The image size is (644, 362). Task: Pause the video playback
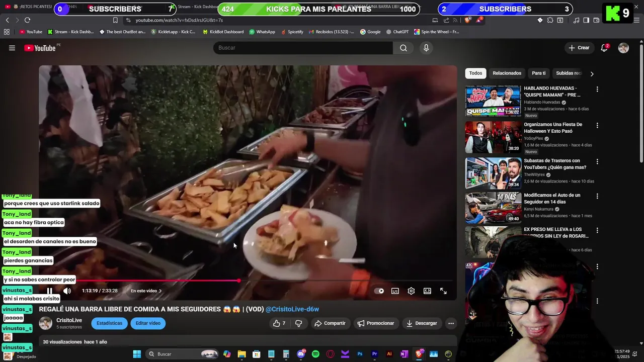pos(49,291)
